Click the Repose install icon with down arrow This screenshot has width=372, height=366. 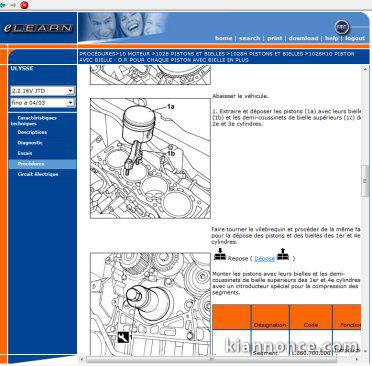pos(220,254)
